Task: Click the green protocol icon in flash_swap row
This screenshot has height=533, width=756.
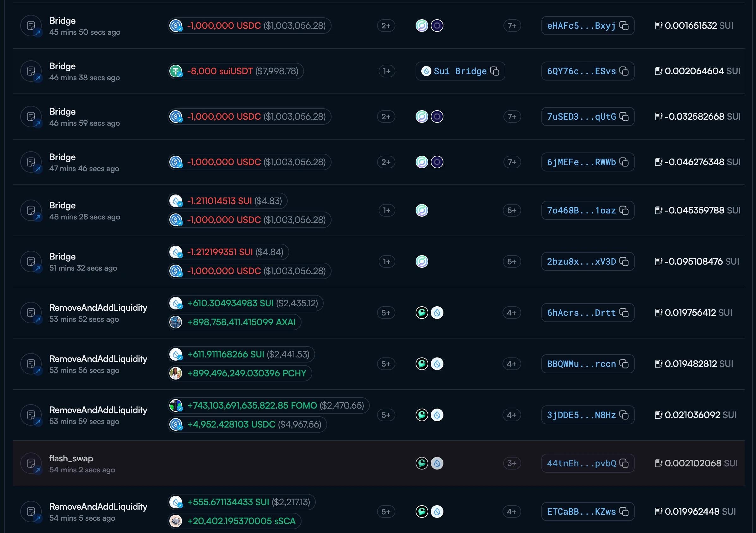Action: [x=422, y=463]
